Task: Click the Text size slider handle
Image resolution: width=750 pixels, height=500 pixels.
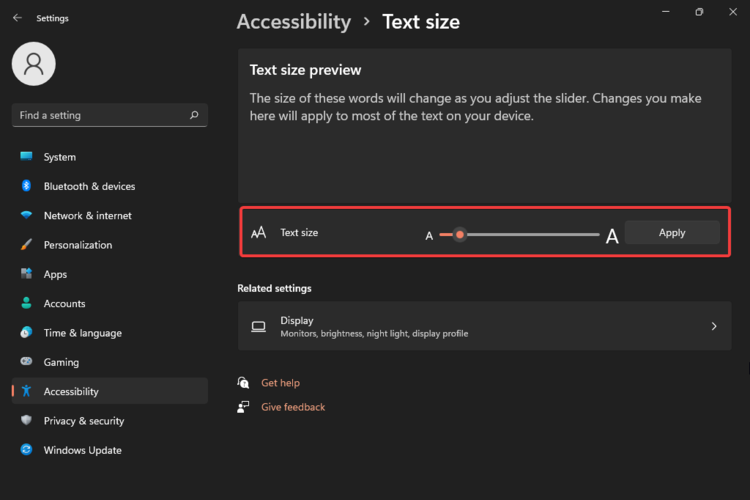Action: pos(460,234)
